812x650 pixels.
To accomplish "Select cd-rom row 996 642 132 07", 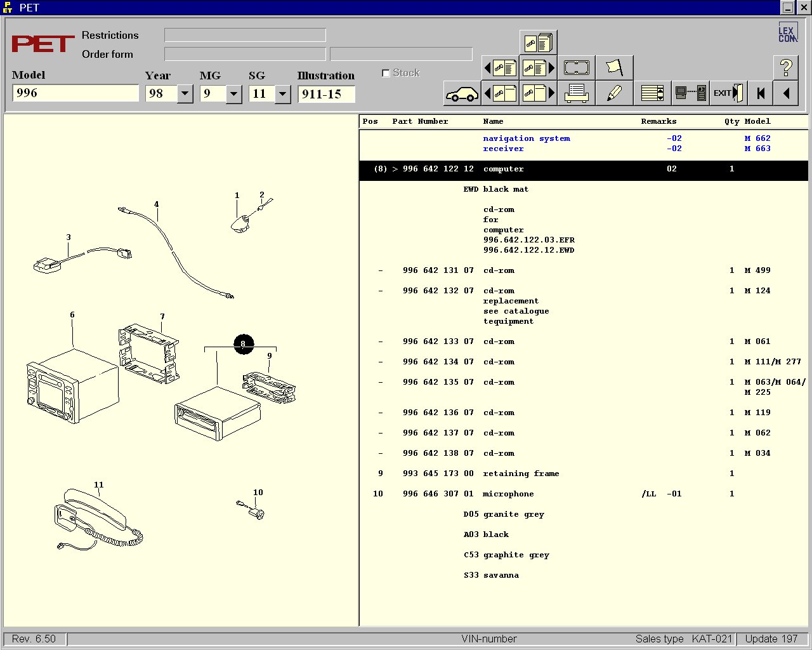I will [584, 291].
